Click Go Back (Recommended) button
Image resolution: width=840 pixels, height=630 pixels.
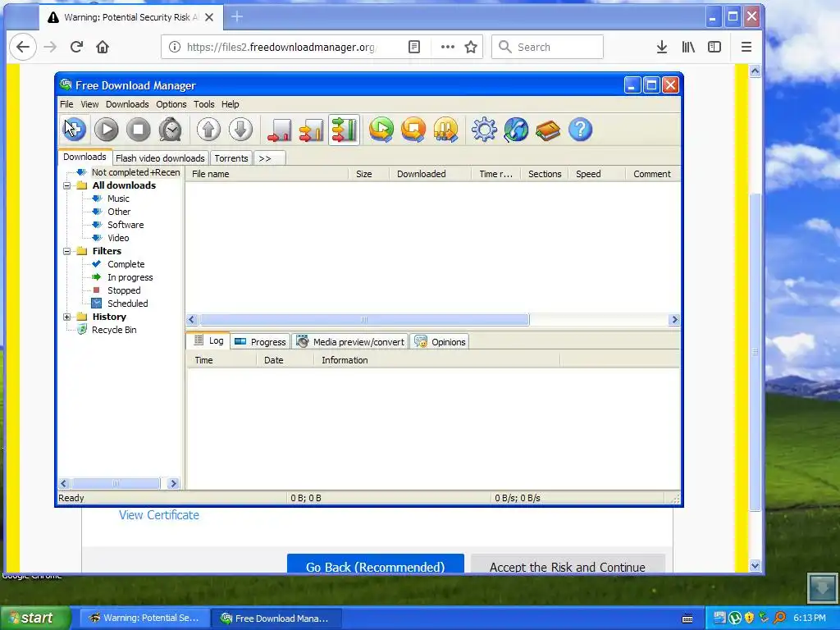coord(376,564)
